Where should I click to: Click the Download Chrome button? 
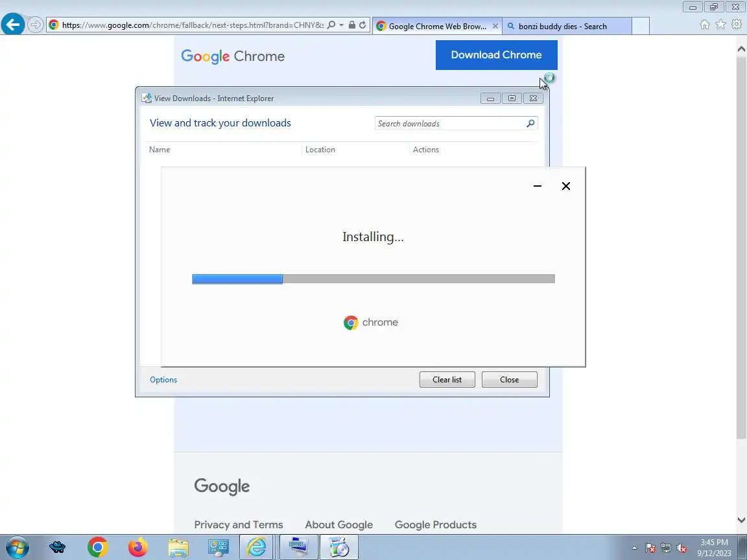pos(497,54)
